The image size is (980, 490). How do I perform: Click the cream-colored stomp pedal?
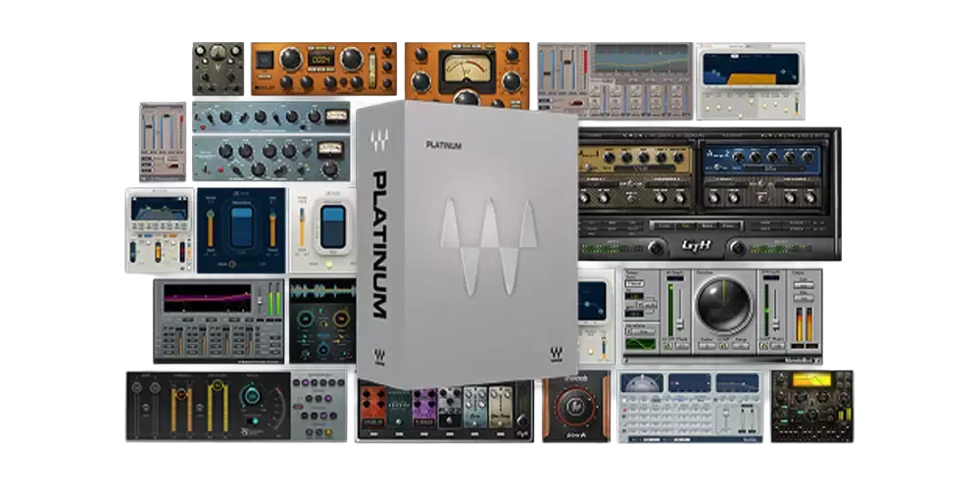click(500, 407)
